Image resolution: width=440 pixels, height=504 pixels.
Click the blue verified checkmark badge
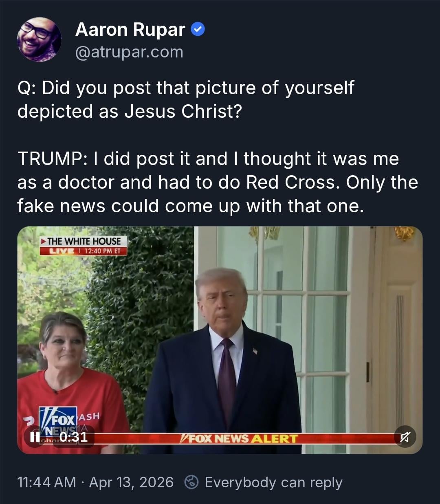coord(198,30)
